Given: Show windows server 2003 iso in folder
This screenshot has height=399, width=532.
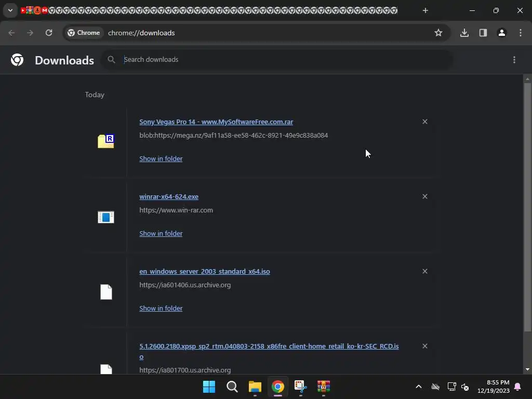Looking at the screenshot, I should (161, 309).
